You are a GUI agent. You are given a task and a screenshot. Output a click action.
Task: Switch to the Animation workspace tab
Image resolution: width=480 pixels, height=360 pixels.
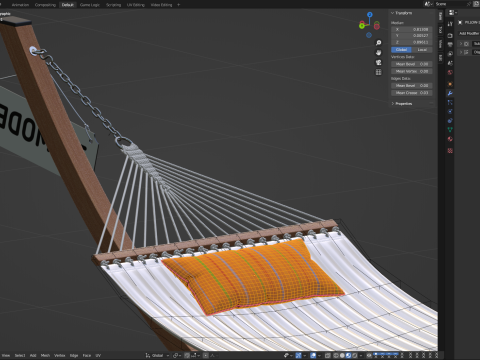(x=20, y=5)
